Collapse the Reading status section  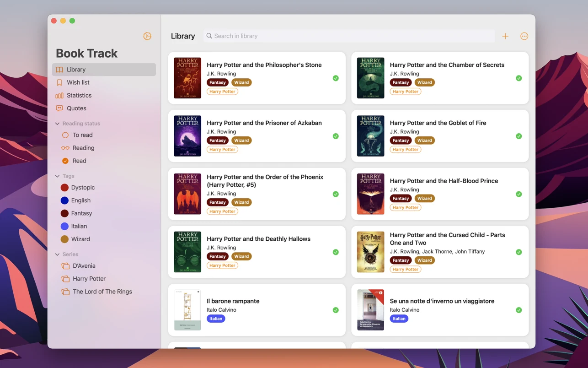(57, 123)
